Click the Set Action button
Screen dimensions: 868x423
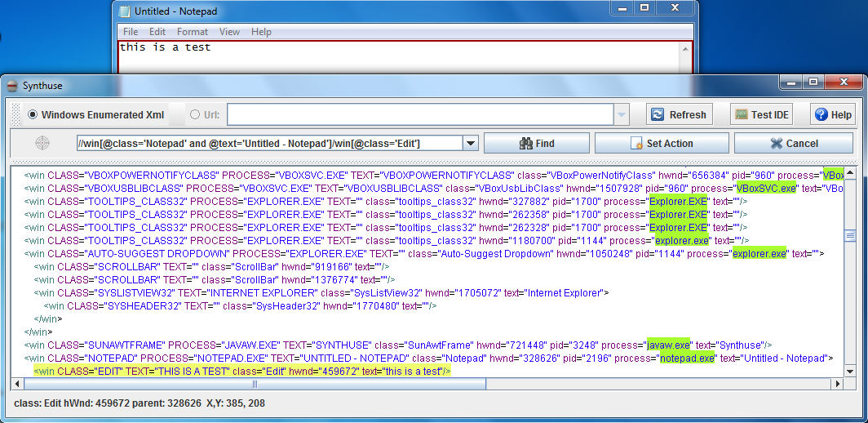(x=662, y=143)
